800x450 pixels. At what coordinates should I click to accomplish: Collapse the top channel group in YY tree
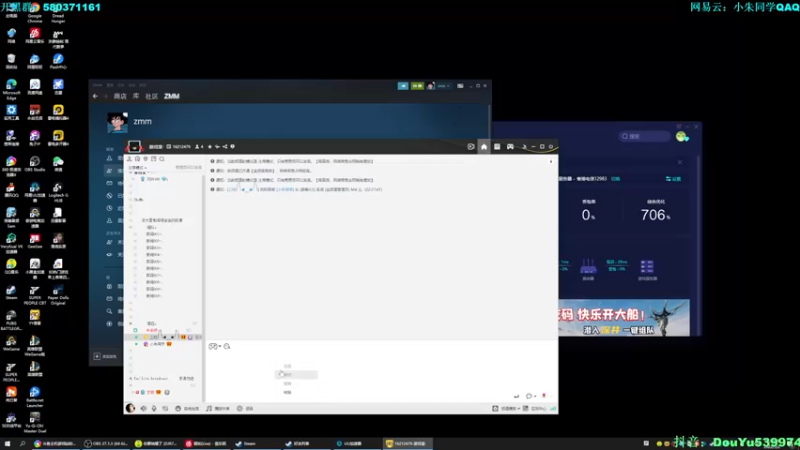coord(131,173)
